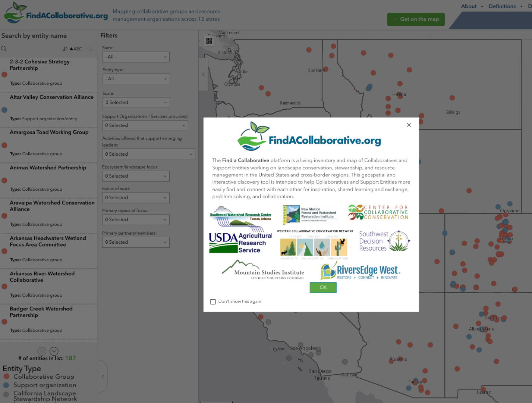Click the FindACollaborative.org logo inside the dialog

pyautogui.click(x=309, y=137)
